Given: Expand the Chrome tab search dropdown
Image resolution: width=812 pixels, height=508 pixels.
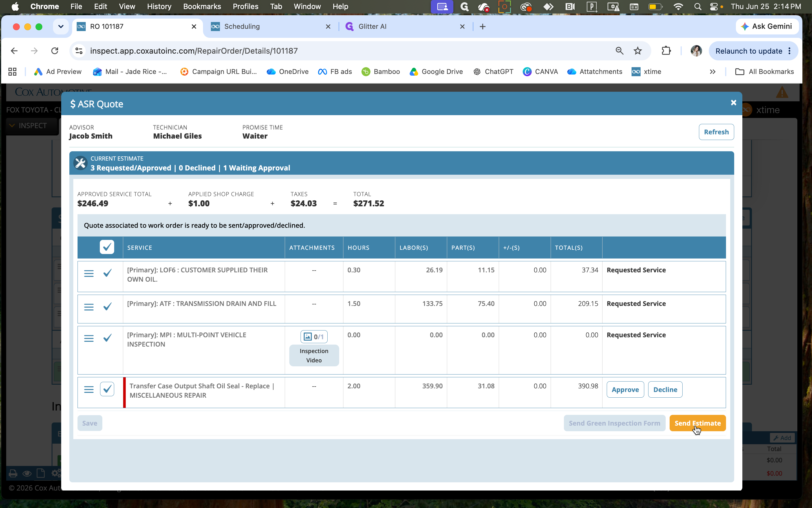Looking at the screenshot, I should pos(61,27).
